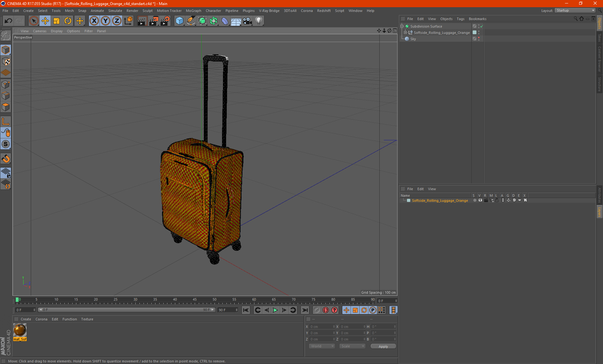The height and width of the screenshot is (364, 603).
Task: Go to start of animation
Action: [246, 310]
